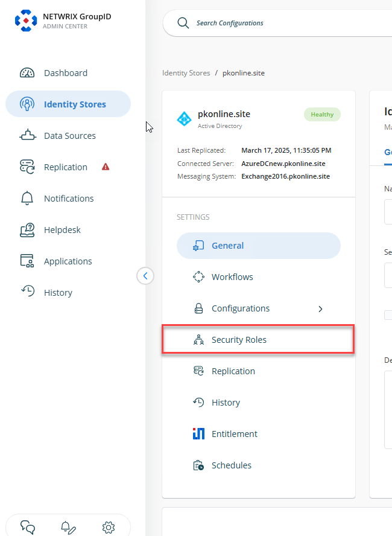This screenshot has height=536, width=392.
Task: Click the Notifications bell icon
Action: tap(27, 198)
